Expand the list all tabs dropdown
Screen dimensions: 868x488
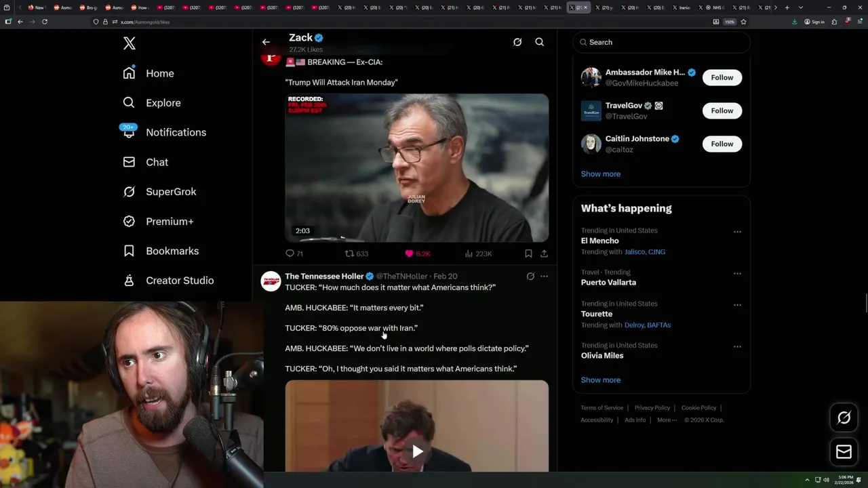(x=801, y=7)
